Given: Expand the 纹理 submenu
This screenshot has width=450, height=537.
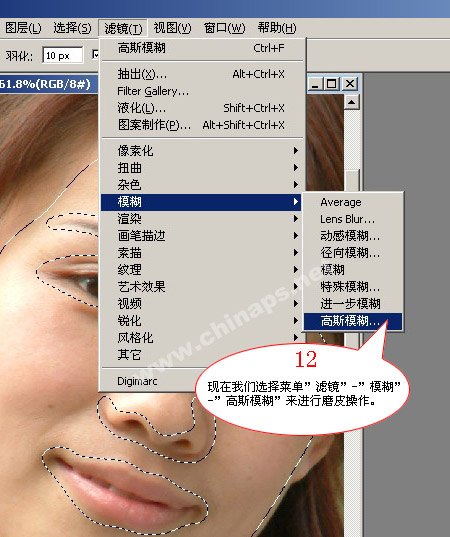Looking at the screenshot, I should tap(202, 270).
